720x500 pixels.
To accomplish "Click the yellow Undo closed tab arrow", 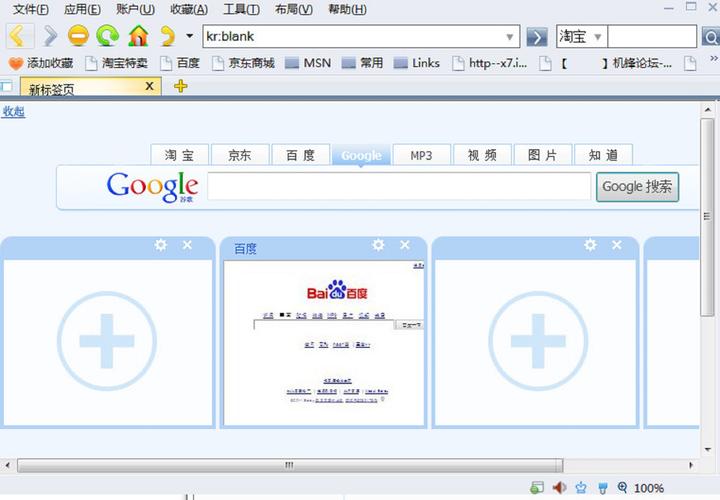I will tap(168, 36).
